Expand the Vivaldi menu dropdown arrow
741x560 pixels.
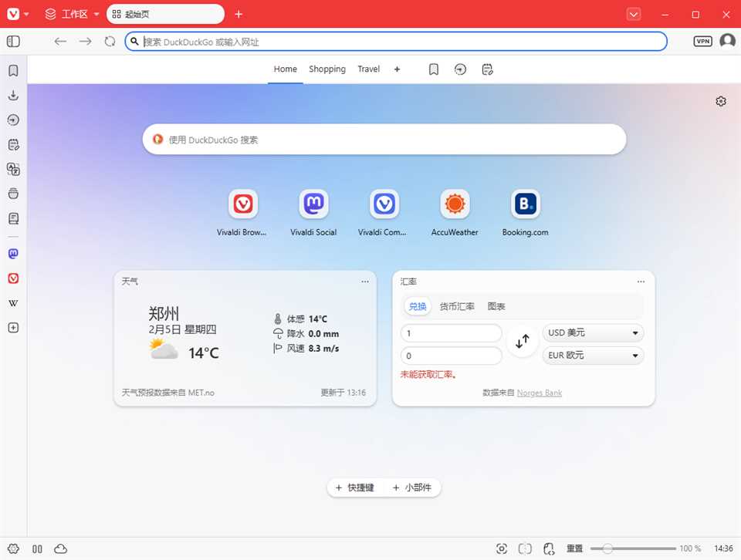tap(26, 14)
